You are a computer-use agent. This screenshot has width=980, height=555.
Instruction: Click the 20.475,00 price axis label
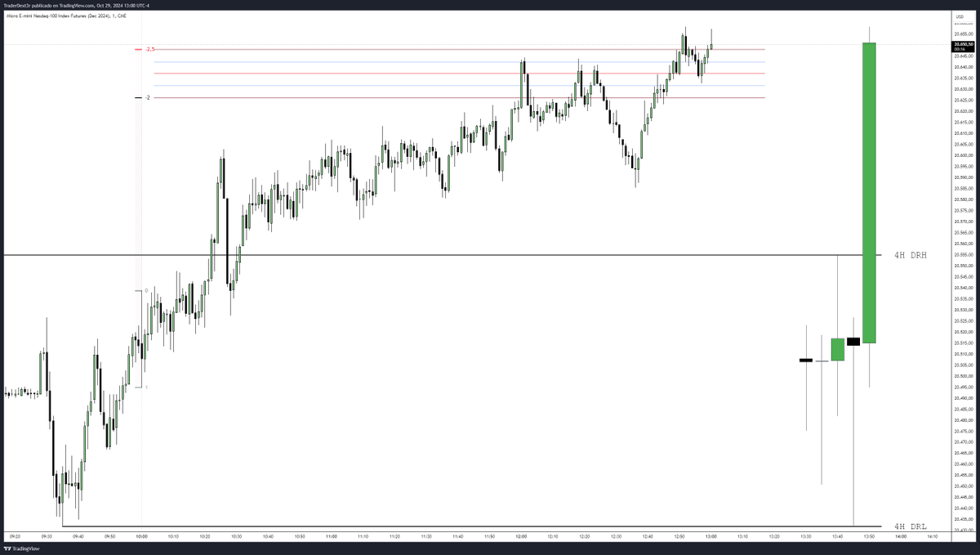point(962,432)
